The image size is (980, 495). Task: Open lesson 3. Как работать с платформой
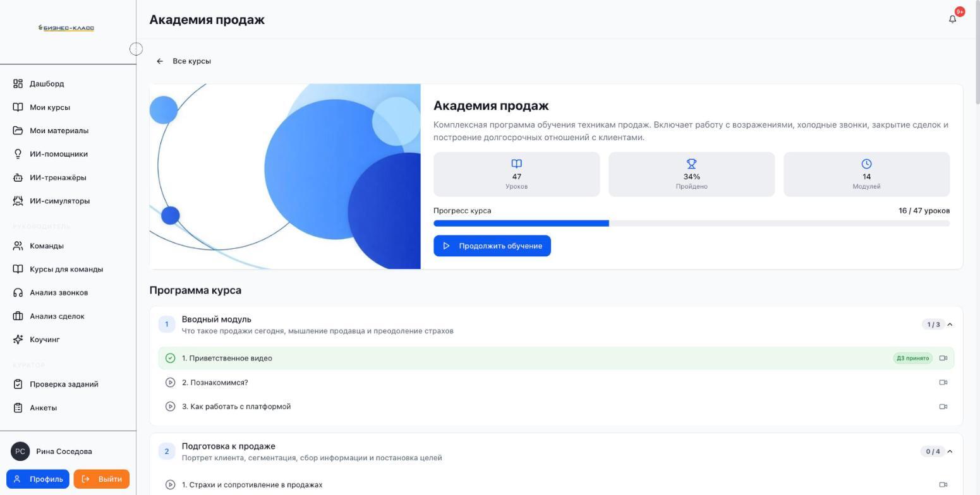click(x=556, y=407)
